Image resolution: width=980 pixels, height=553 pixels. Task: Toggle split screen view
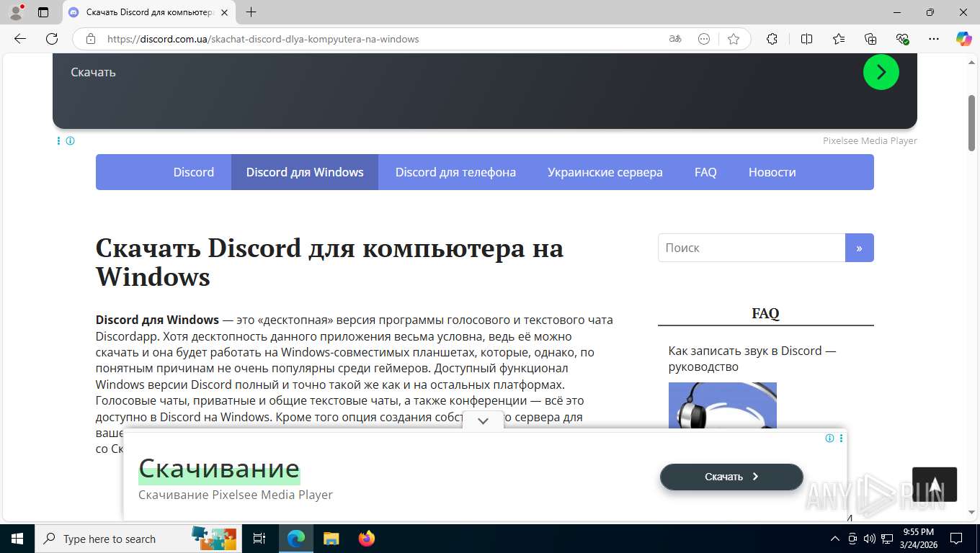pyautogui.click(x=807, y=39)
